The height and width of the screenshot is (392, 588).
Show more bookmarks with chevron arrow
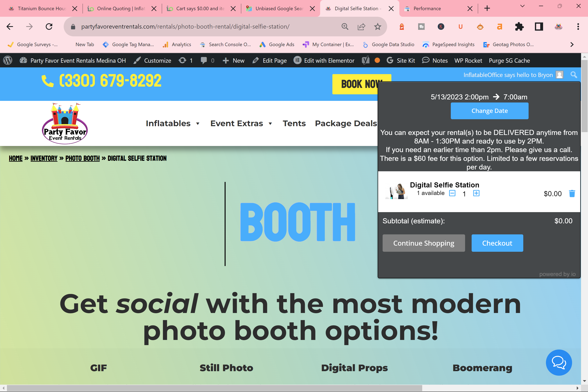tap(572, 45)
